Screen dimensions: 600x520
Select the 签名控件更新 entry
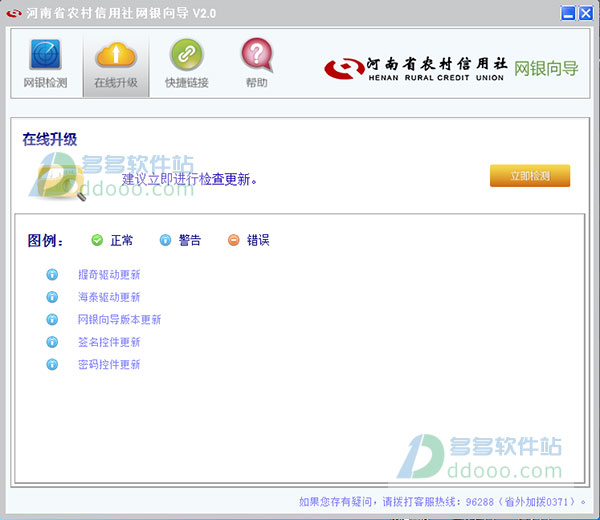pyautogui.click(x=109, y=342)
